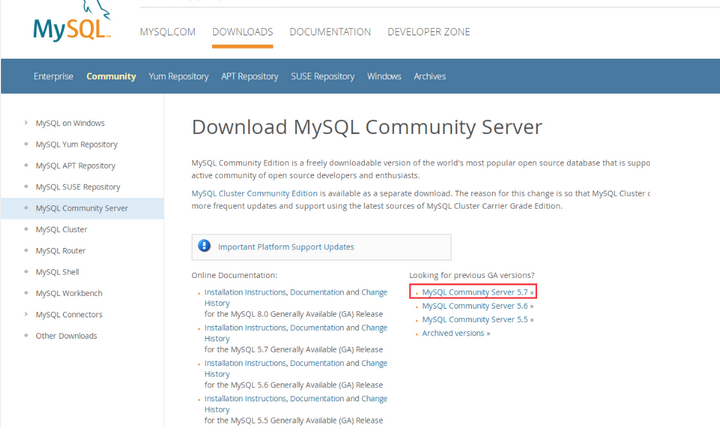
Task: Open Documentation link for MySQL 5.6
Action: coord(317,363)
